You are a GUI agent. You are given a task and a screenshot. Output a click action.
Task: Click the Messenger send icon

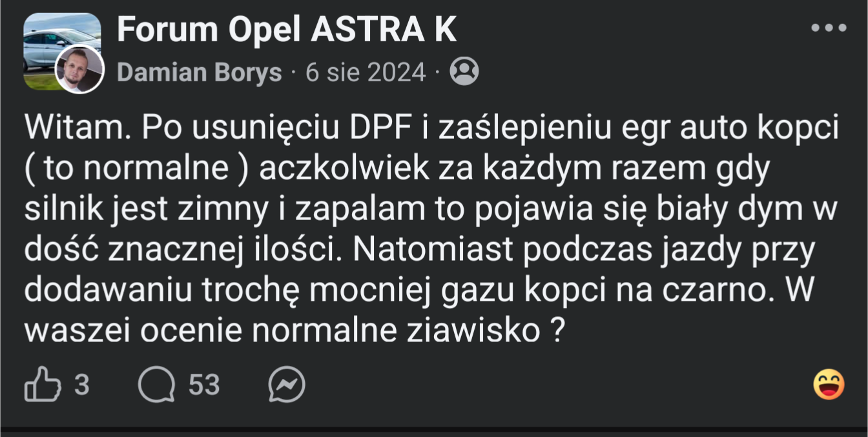coord(286,385)
